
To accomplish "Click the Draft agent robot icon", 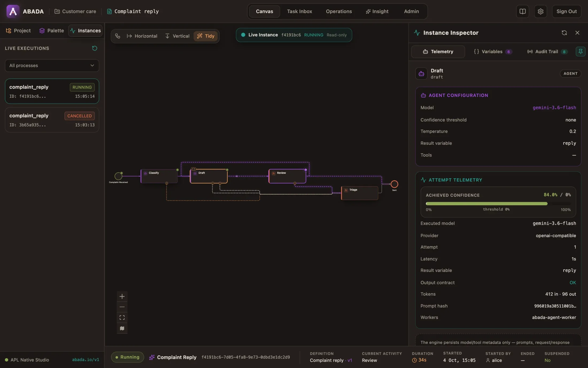I will (x=421, y=74).
